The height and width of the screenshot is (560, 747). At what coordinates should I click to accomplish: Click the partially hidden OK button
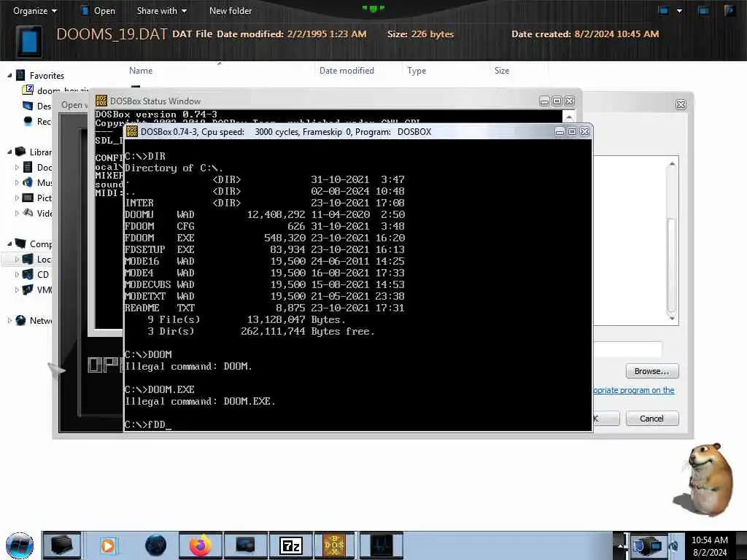pyautogui.click(x=606, y=418)
